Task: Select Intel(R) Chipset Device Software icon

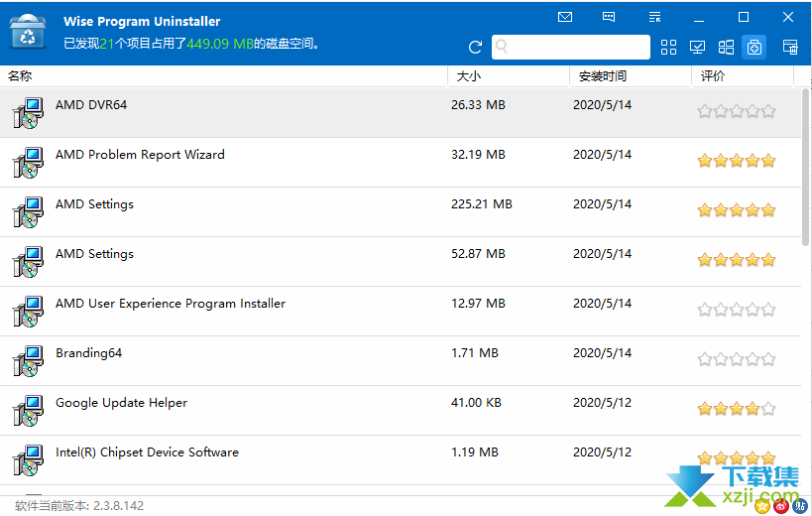Action: click(28, 460)
